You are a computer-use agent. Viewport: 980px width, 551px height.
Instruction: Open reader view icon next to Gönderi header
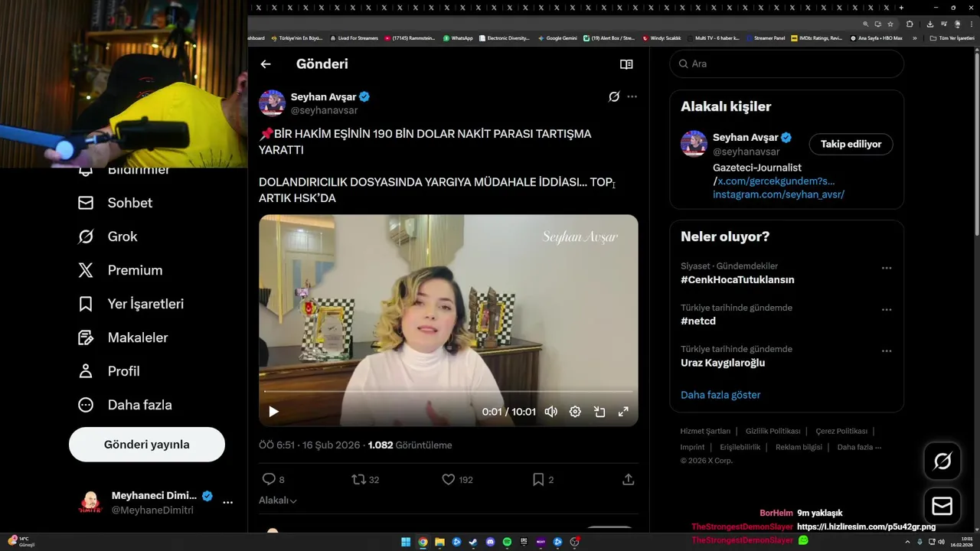point(626,64)
